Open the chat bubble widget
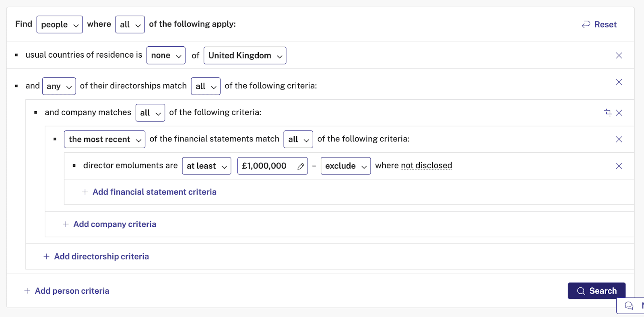Viewport: 644px width, 317px height. [x=630, y=306]
